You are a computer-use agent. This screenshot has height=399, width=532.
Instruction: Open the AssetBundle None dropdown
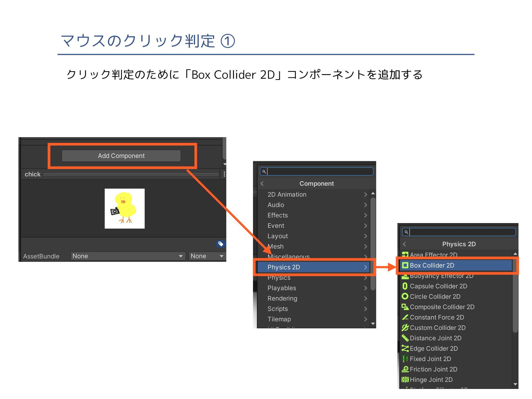click(128, 256)
